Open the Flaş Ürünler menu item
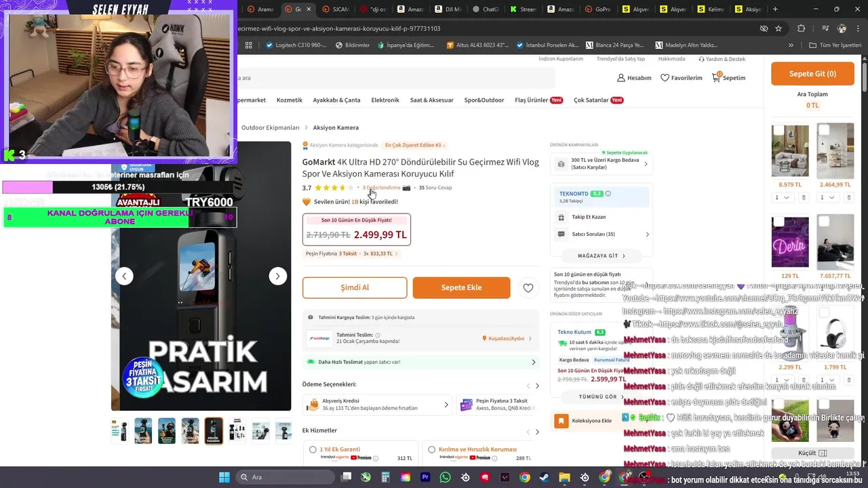868x488 pixels. pos(539,100)
